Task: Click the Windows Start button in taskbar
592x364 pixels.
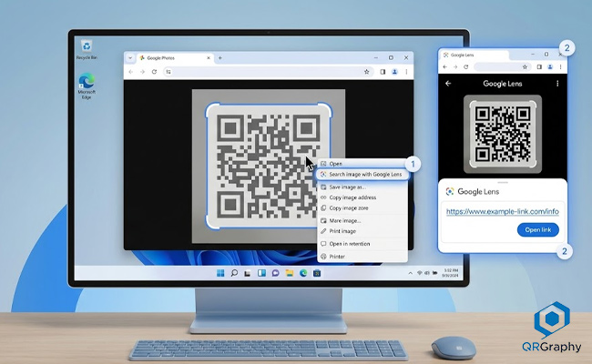Action: coord(220,273)
